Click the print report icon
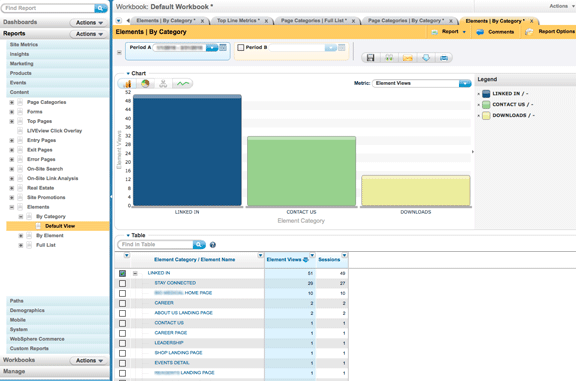Image resolution: width=576 pixels, height=381 pixels. click(x=444, y=58)
